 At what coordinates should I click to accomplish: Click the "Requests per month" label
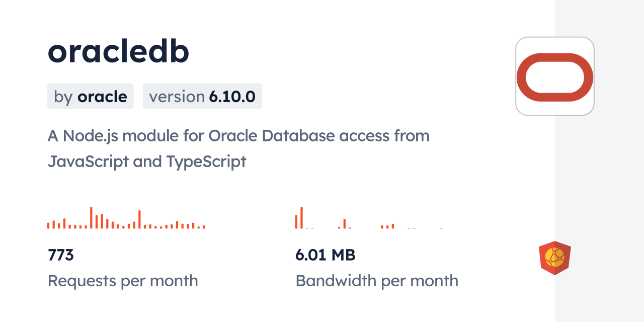(123, 281)
